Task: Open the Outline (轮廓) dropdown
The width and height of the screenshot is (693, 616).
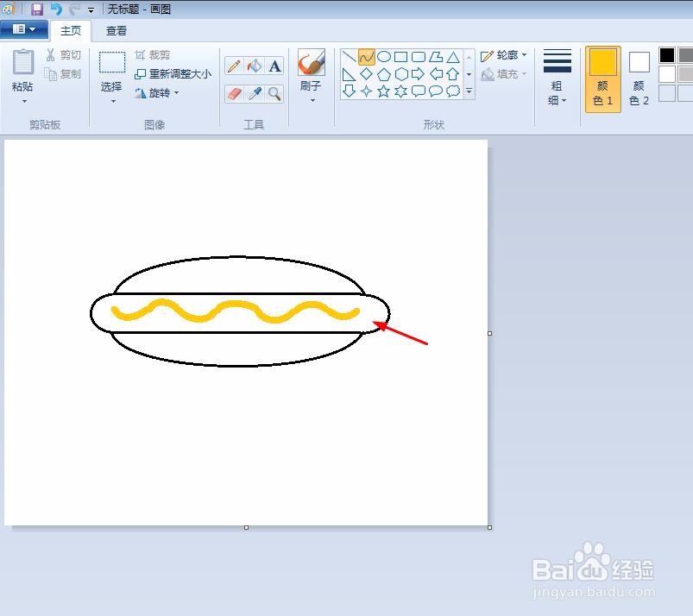Action: (x=504, y=55)
